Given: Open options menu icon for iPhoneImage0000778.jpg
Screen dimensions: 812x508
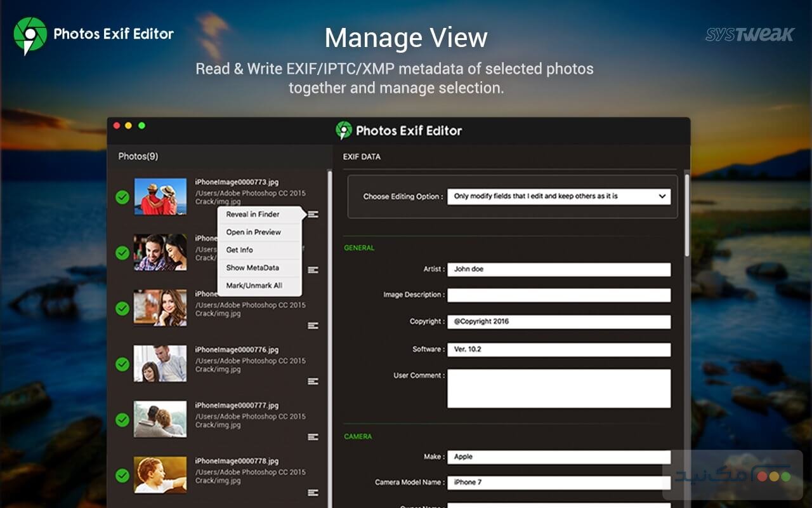Looking at the screenshot, I should click(x=313, y=492).
